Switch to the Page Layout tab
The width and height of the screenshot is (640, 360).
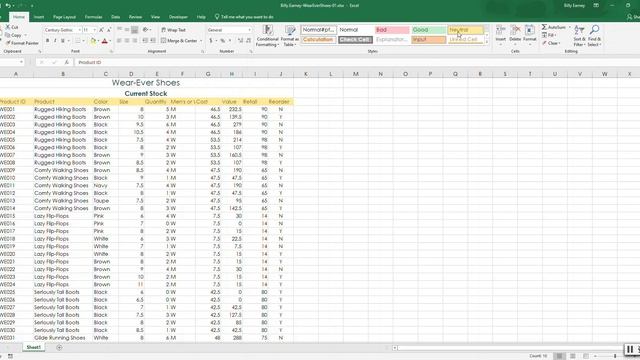click(64, 17)
